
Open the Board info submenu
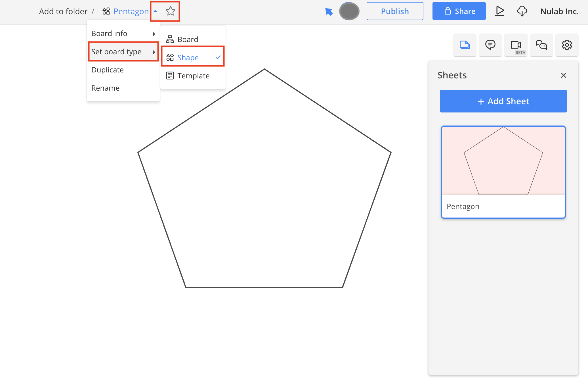coord(123,34)
